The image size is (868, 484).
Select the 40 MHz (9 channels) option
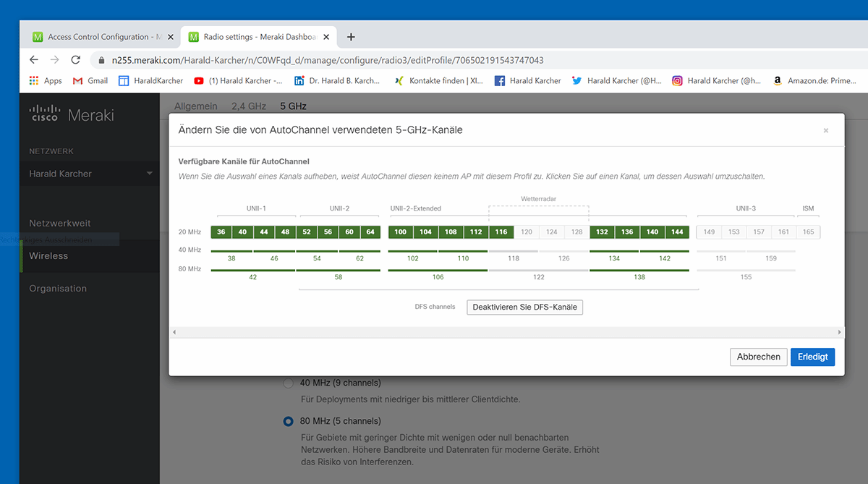pos(289,383)
